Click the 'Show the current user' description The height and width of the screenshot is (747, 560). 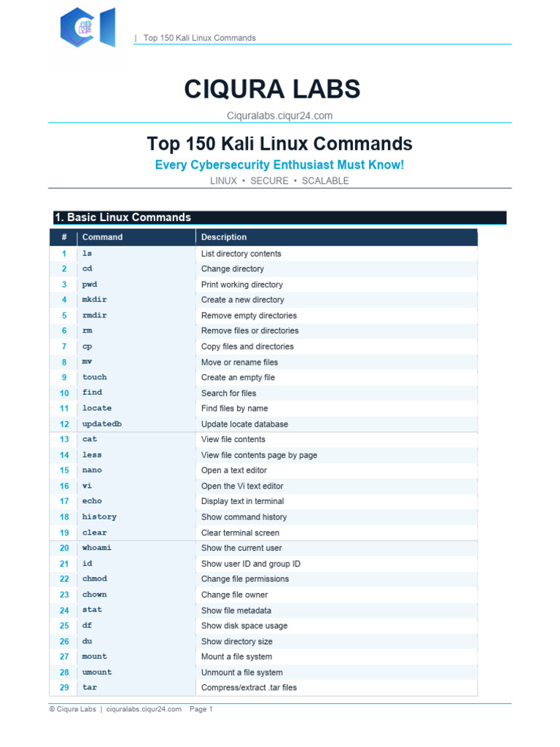[x=241, y=549]
